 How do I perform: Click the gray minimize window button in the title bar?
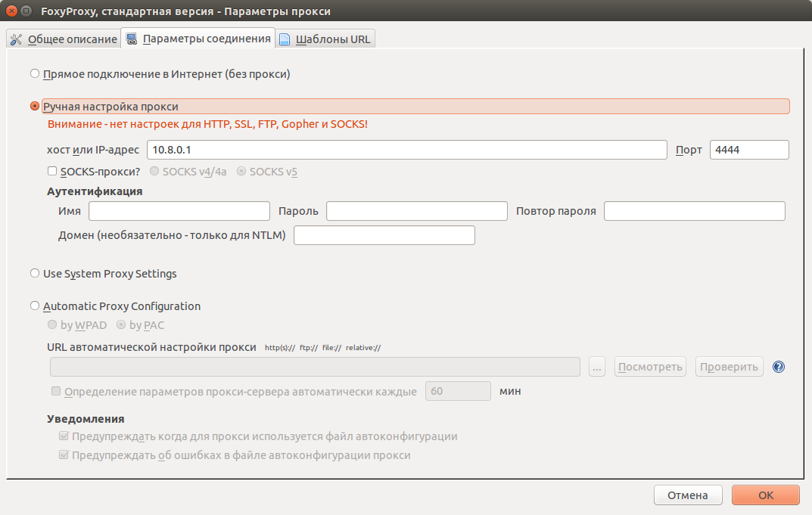[26, 11]
